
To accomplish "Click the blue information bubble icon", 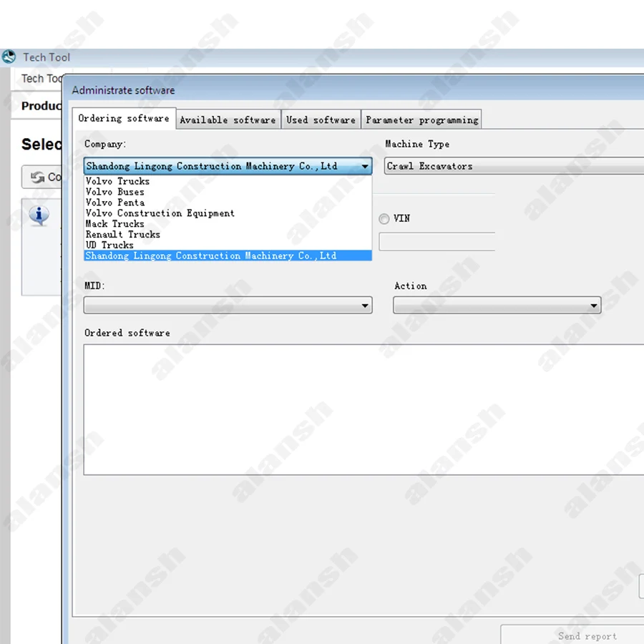I will (39, 215).
